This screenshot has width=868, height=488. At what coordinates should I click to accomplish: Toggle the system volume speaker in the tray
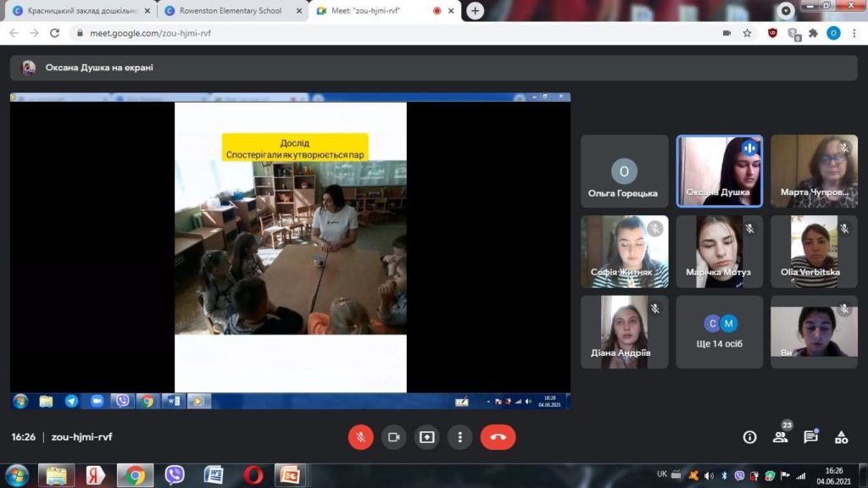tap(709, 475)
